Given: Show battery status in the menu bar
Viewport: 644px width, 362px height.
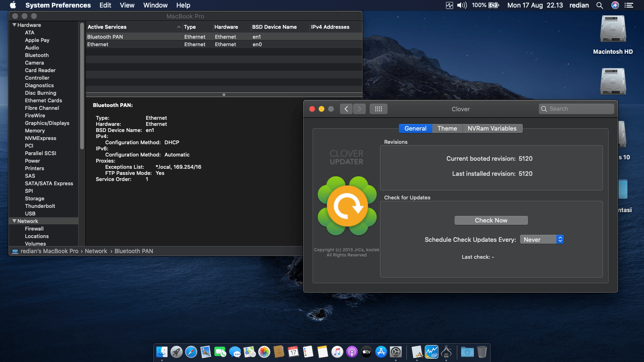Looking at the screenshot, I should pos(494,5).
